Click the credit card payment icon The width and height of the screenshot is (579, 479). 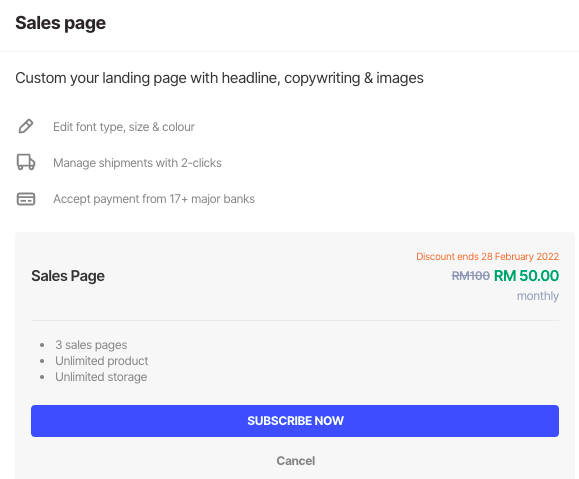pyautogui.click(x=26, y=199)
